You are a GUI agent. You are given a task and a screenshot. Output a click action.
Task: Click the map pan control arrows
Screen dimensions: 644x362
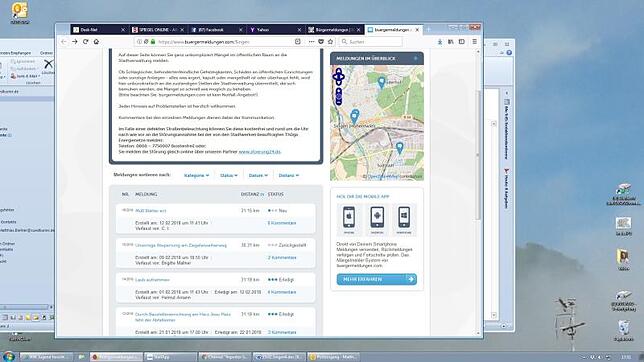coord(338,76)
